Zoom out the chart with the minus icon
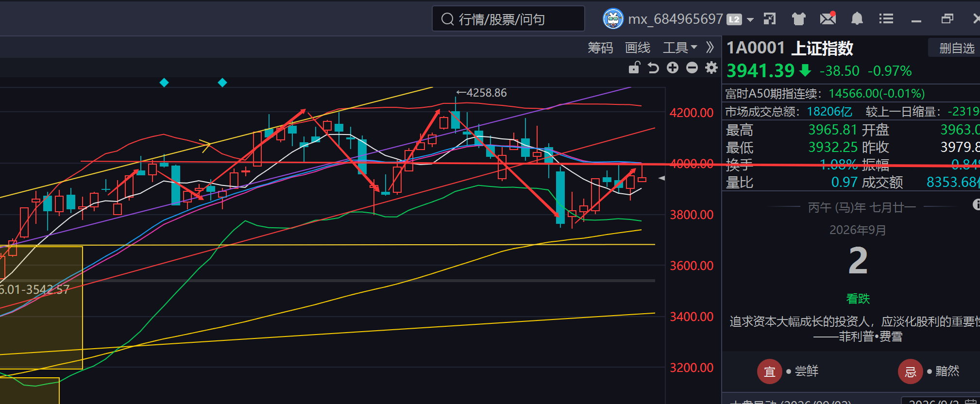The image size is (980, 404). coord(692,67)
